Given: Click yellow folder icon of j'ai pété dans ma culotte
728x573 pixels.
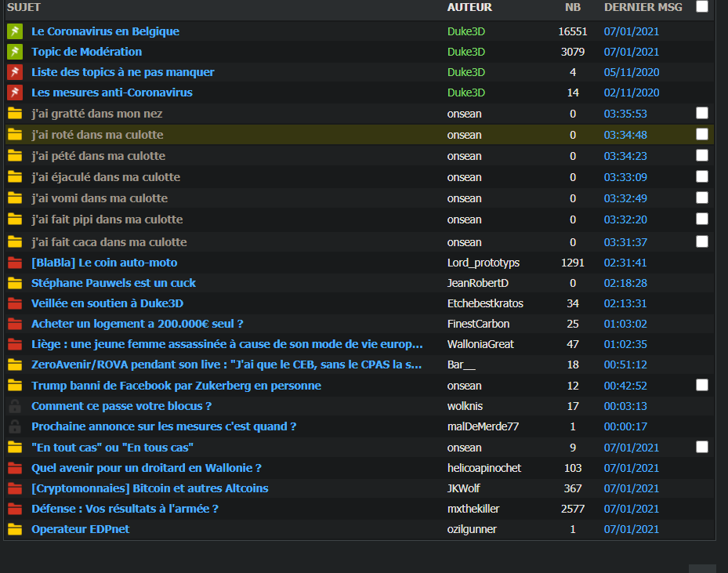Looking at the screenshot, I should (15, 155).
